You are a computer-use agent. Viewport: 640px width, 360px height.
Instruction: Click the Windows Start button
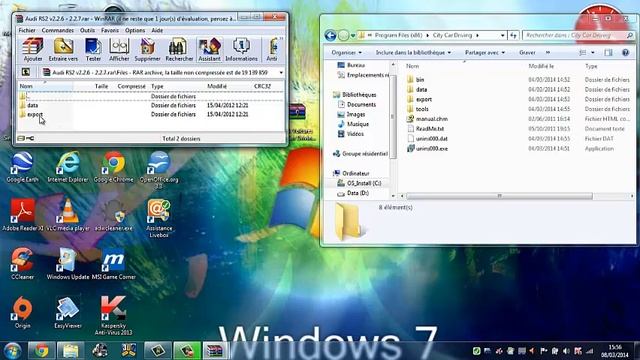tap(12, 351)
